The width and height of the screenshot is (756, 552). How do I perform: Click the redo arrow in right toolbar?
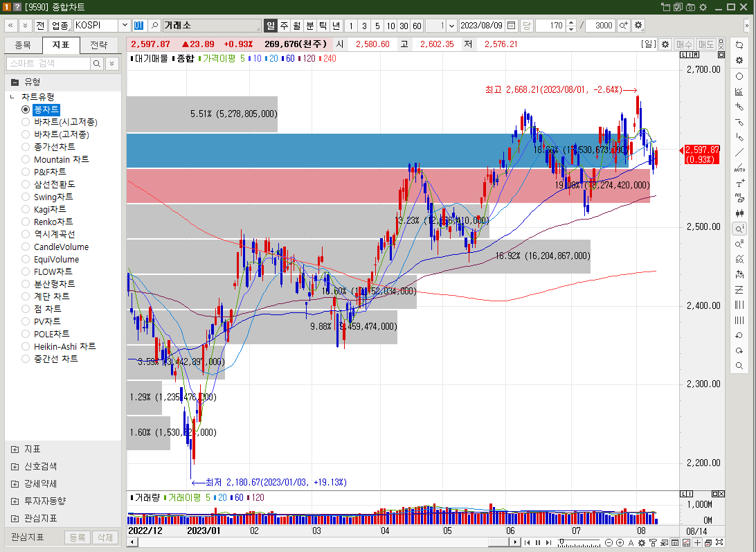(739, 350)
